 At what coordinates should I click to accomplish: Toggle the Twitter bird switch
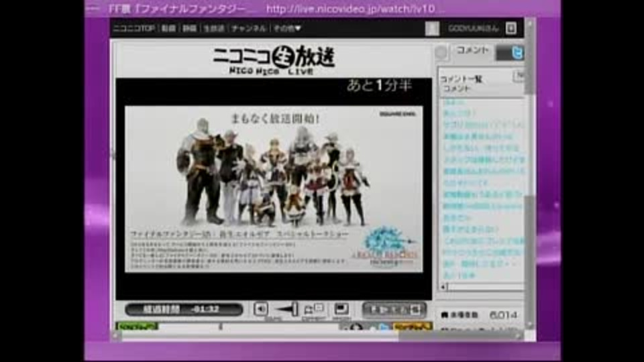[510, 53]
